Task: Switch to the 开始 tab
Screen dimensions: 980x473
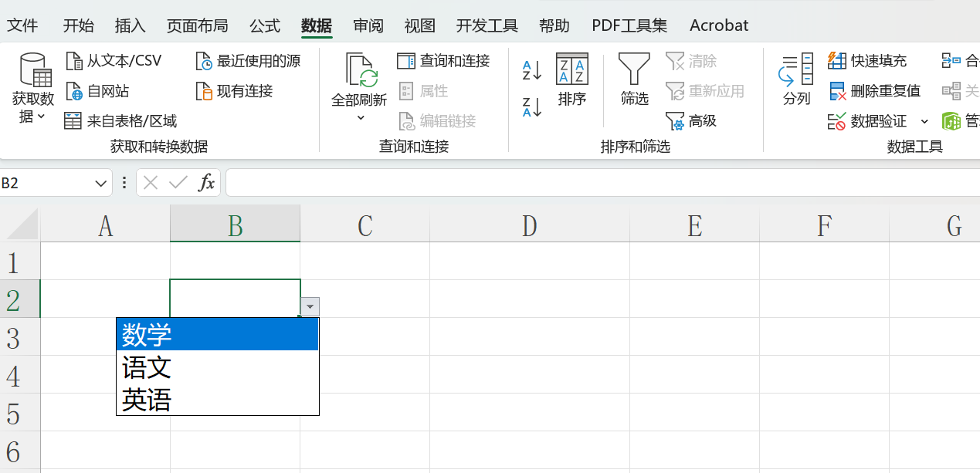Action: point(79,25)
